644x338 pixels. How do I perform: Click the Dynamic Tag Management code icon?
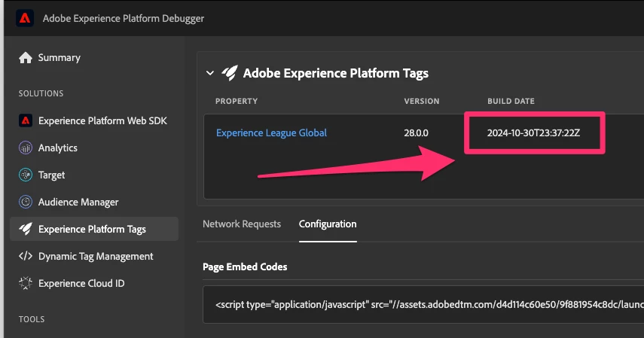point(26,256)
